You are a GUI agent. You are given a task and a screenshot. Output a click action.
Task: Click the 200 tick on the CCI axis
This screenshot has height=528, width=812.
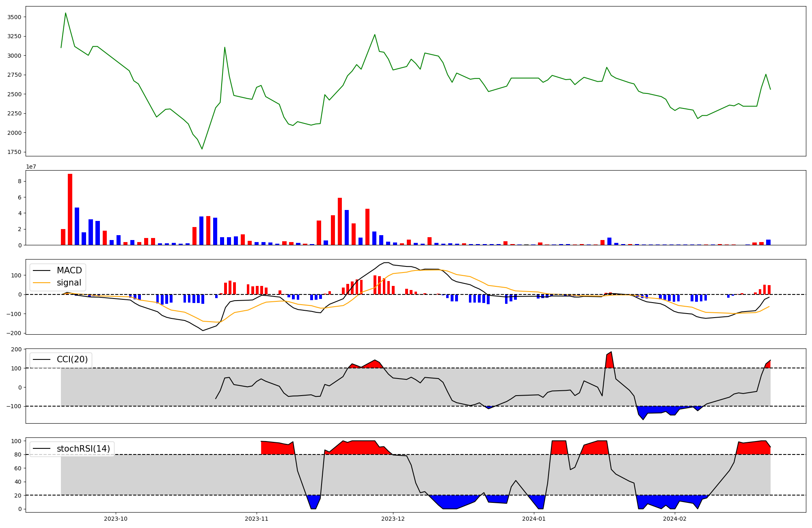tap(16, 349)
